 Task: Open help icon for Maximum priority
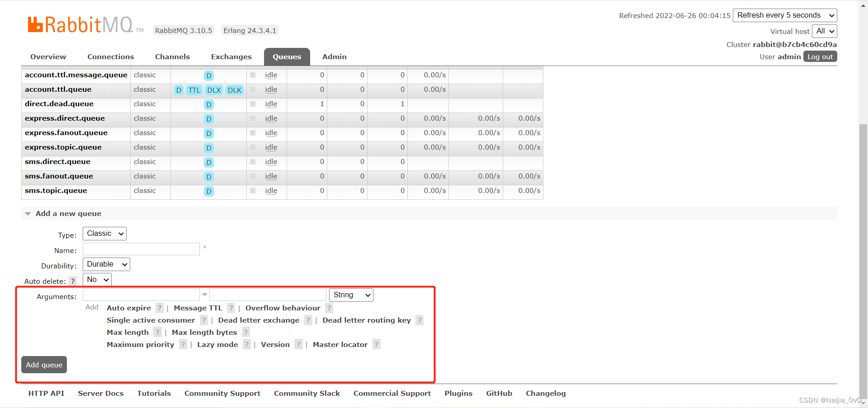pyautogui.click(x=183, y=345)
